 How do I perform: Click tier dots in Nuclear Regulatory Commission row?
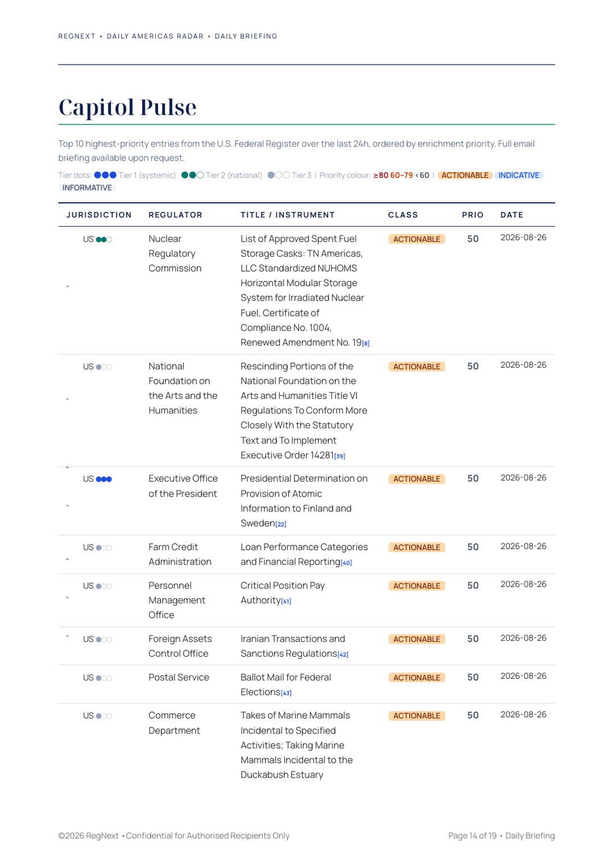[104, 240]
